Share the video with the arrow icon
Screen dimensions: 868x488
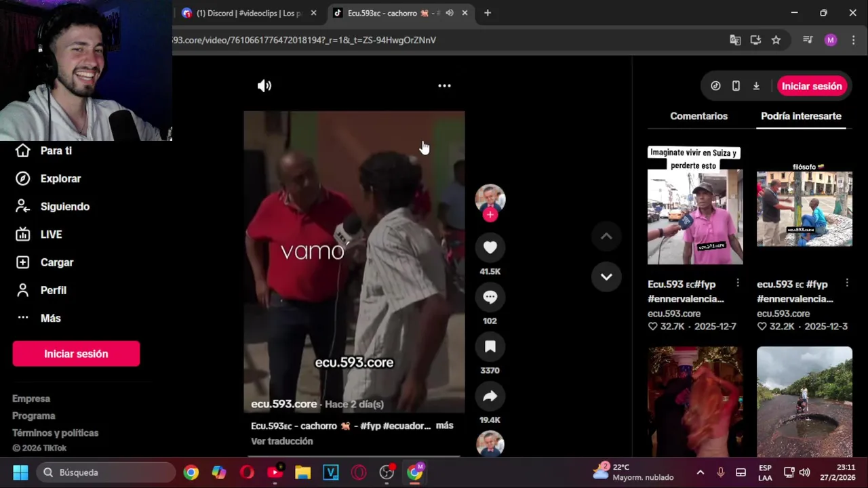point(490,396)
